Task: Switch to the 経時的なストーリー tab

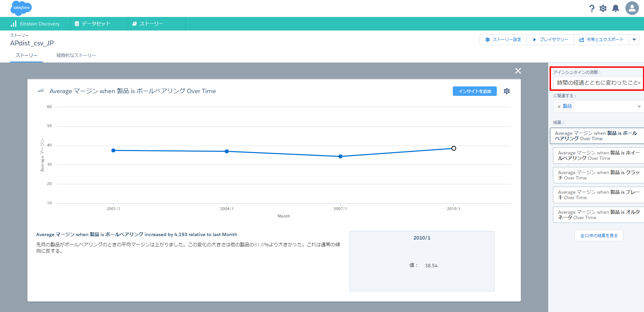Action: [76, 55]
